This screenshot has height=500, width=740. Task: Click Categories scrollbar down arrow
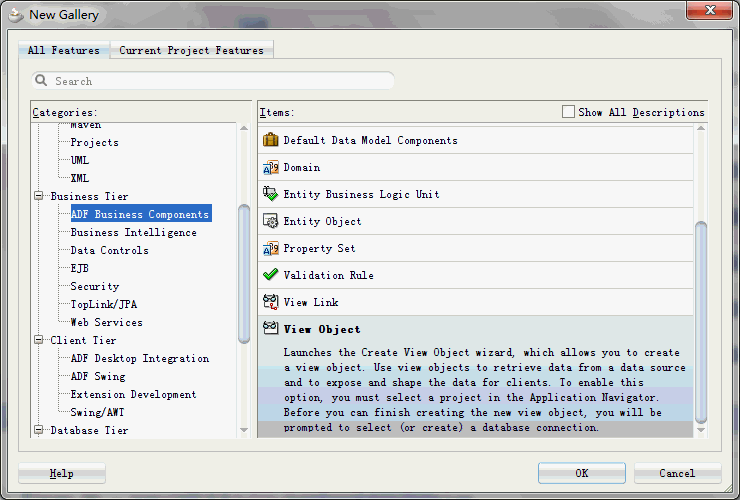pos(244,430)
